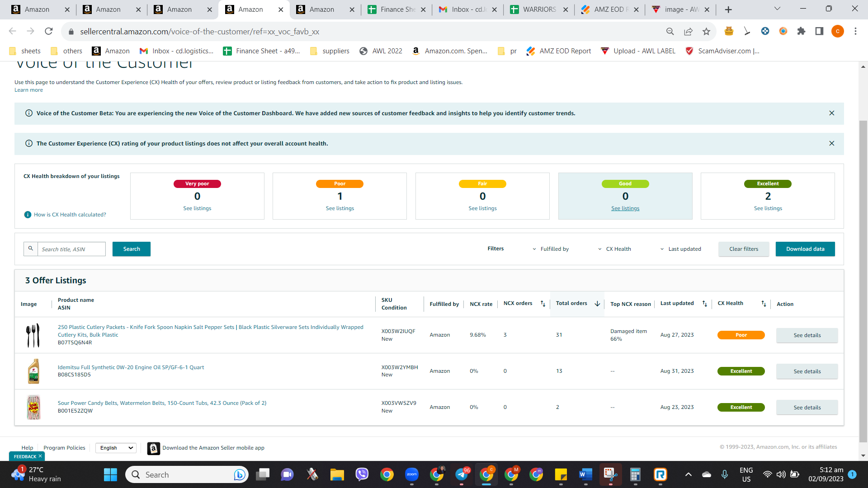The width and height of the screenshot is (868, 488).
Task: Show hidden system tray icons chevron
Action: 688,474
